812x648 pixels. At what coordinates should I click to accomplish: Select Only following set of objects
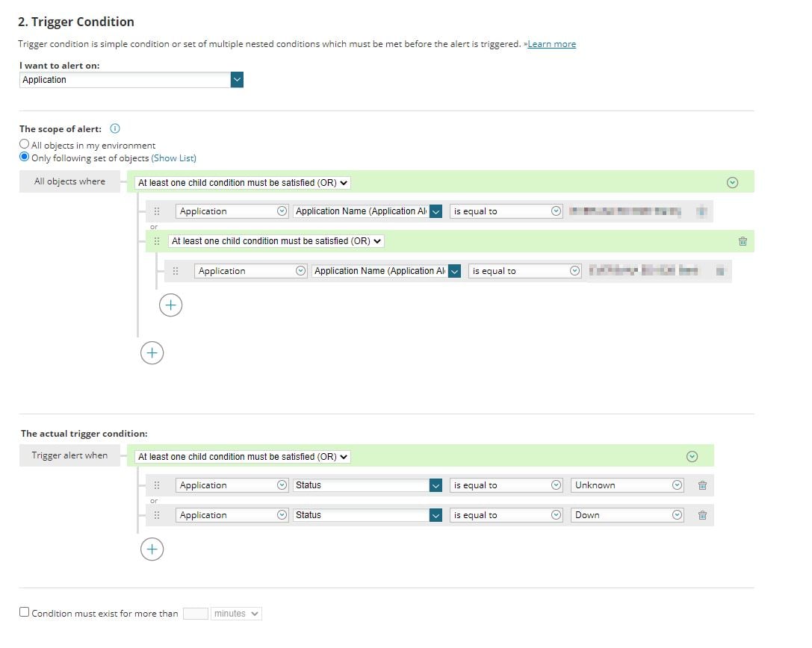pyautogui.click(x=25, y=158)
